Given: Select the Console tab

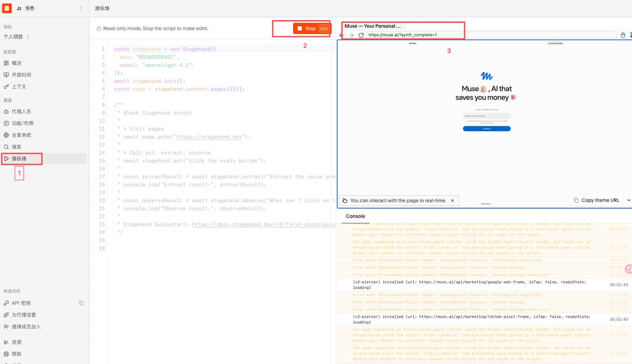Looking at the screenshot, I should click(x=355, y=216).
